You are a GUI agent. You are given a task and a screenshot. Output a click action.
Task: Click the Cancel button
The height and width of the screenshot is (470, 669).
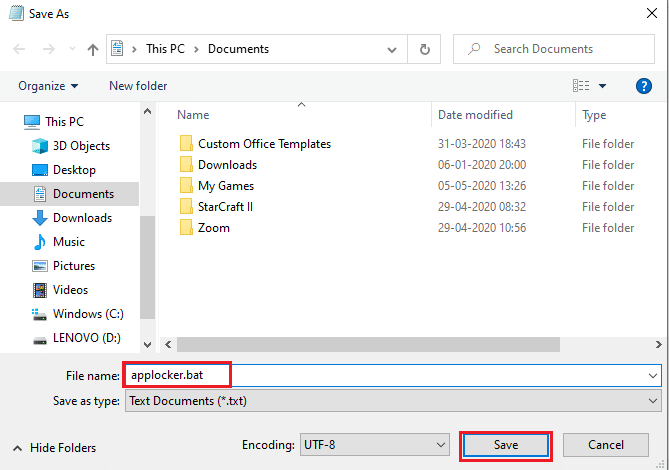coord(606,445)
